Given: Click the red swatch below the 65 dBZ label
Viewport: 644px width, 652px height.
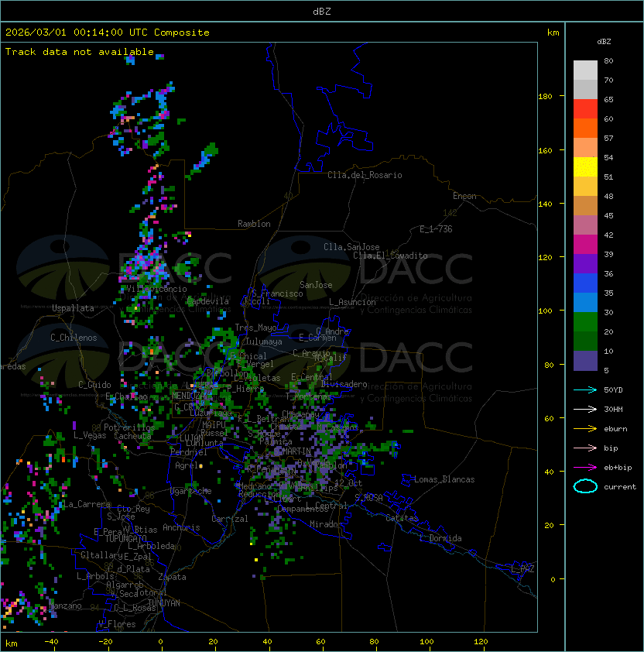Looking at the screenshot, I should point(585,109).
